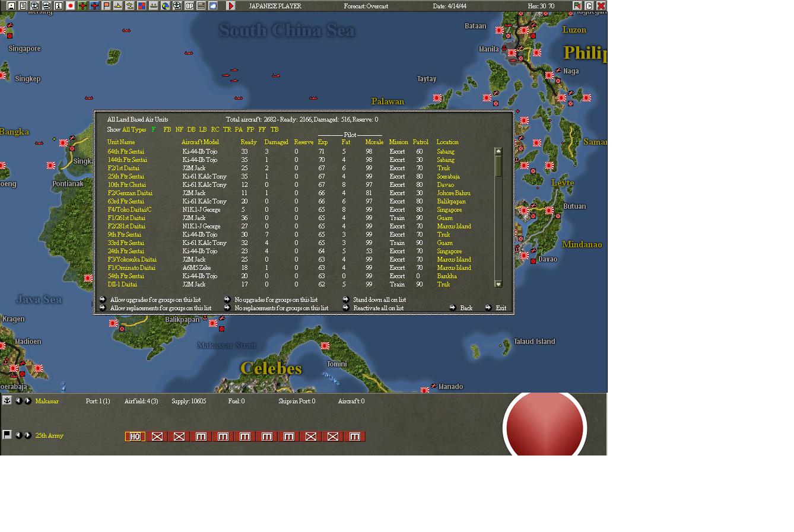Click the info 'i' toolbar icon

58,6
